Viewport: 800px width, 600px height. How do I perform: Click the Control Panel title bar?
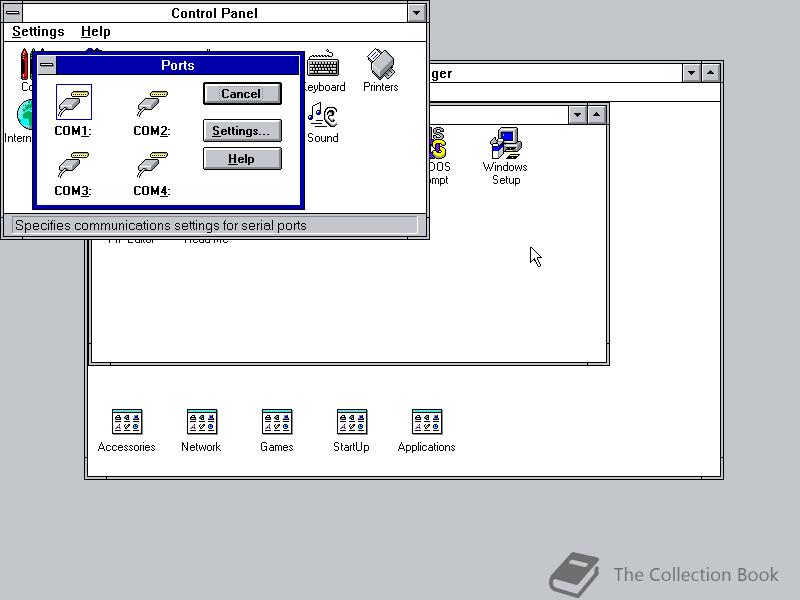[x=215, y=13]
